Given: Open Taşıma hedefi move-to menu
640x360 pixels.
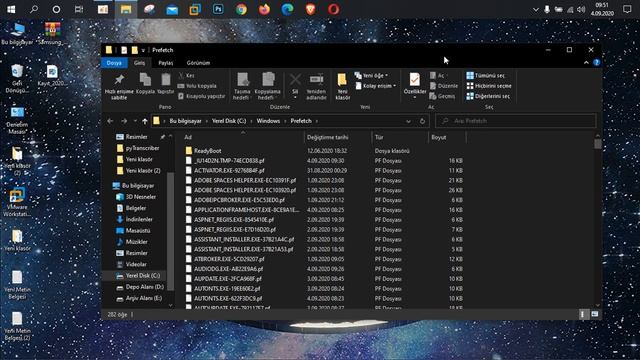Looking at the screenshot, I should 242,86.
